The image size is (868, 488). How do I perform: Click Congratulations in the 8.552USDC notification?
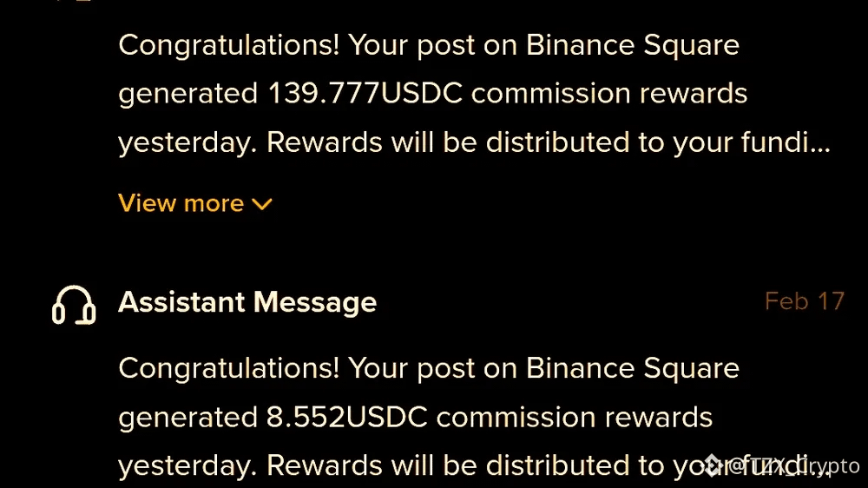pos(228,369)
